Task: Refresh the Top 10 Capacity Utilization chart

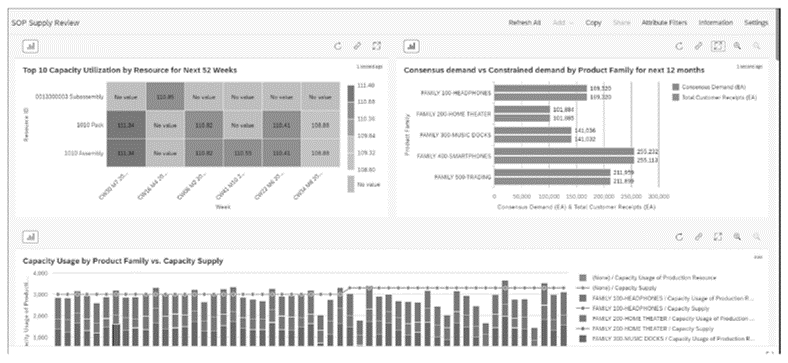Action: 338,46
